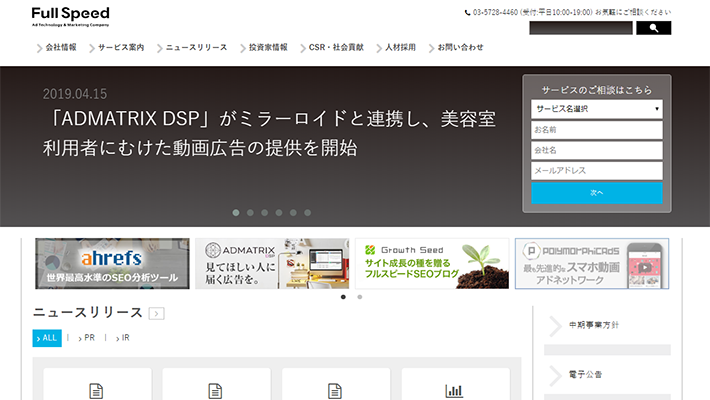
Task: Open the CSR・社会貢献 menu
Action: tap(336, 48)
